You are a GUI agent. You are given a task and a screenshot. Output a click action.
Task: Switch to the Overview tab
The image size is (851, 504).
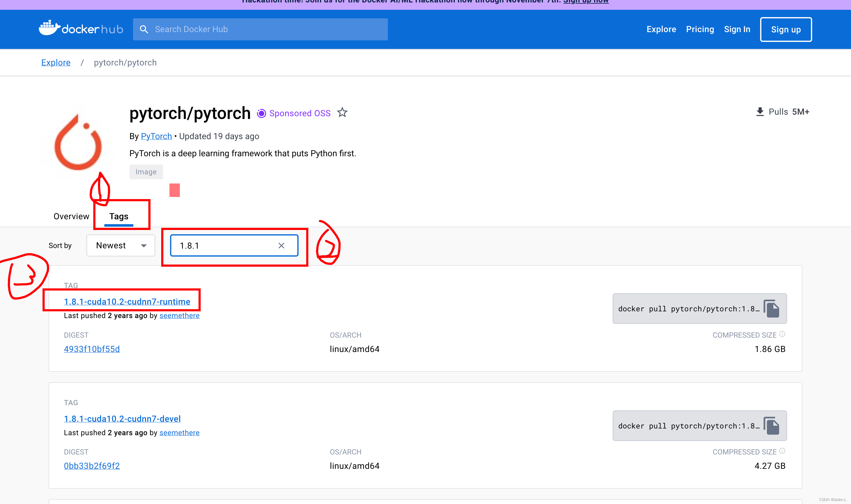click(x=71, y=216)
